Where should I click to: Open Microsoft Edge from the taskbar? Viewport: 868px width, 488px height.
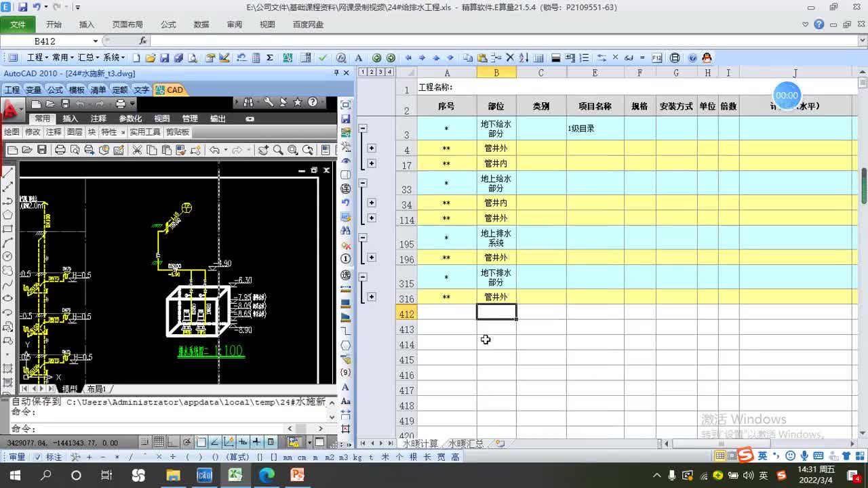(x=266, y=475)
